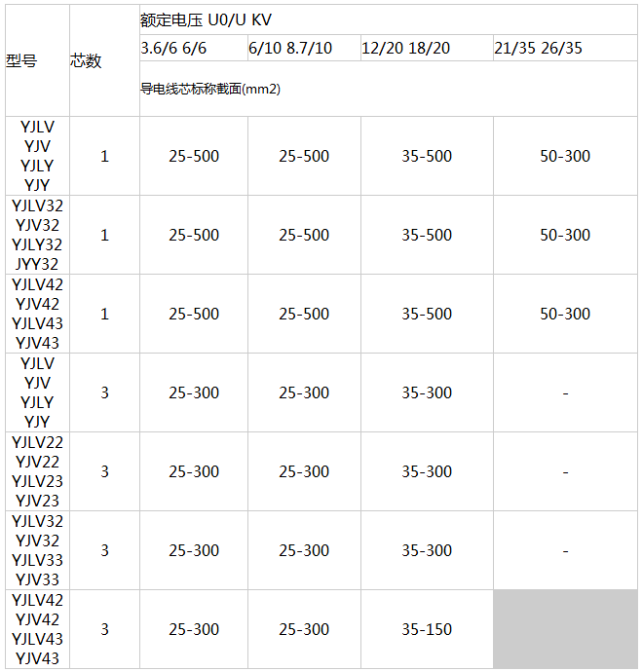This screenshot has height=672, width=642.
Task: Click the 3.6/6 6/6 voltage header
Action: (173, 48)
